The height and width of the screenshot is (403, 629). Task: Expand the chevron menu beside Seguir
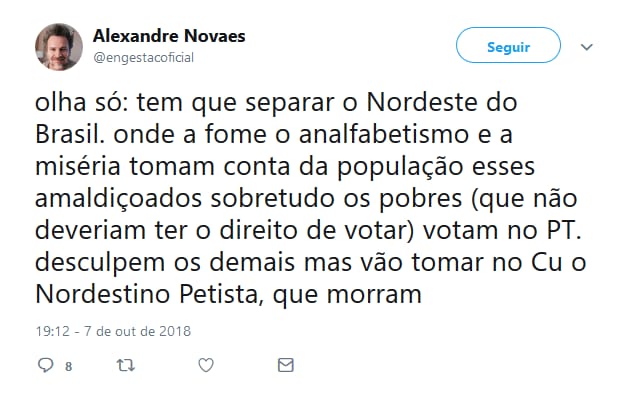[587, 47]
